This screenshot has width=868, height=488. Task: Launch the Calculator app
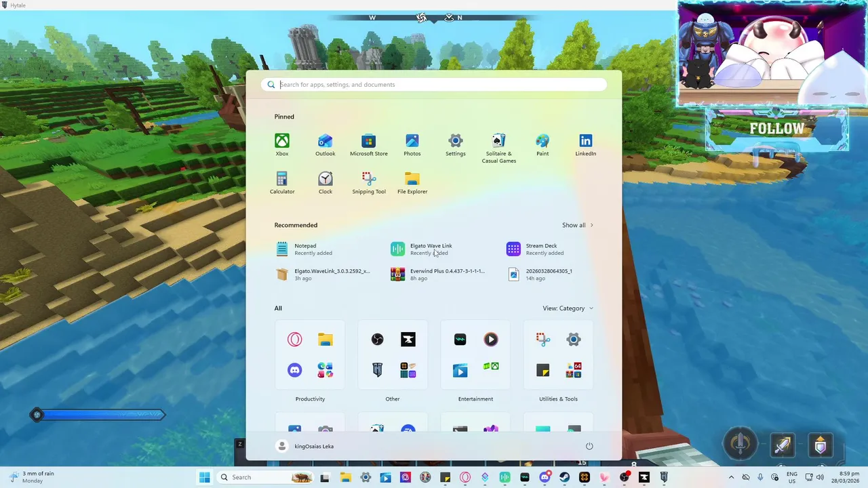coord(282,182)
